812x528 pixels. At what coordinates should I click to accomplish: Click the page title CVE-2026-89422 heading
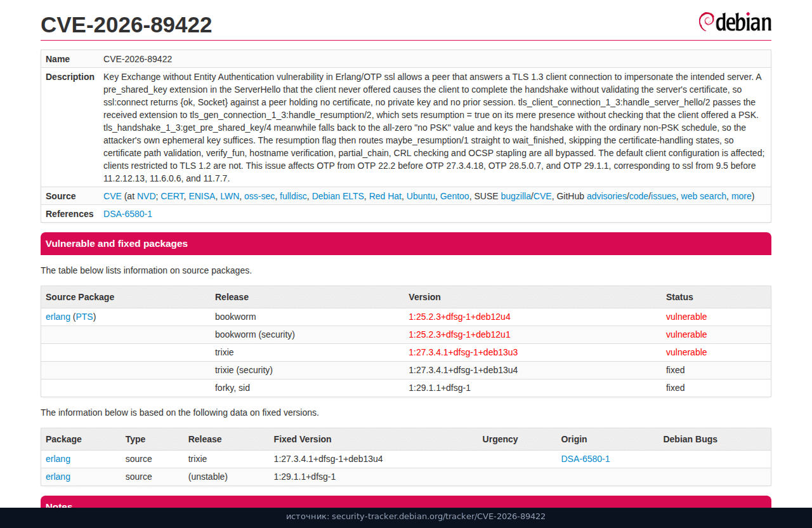coord(126,25)
